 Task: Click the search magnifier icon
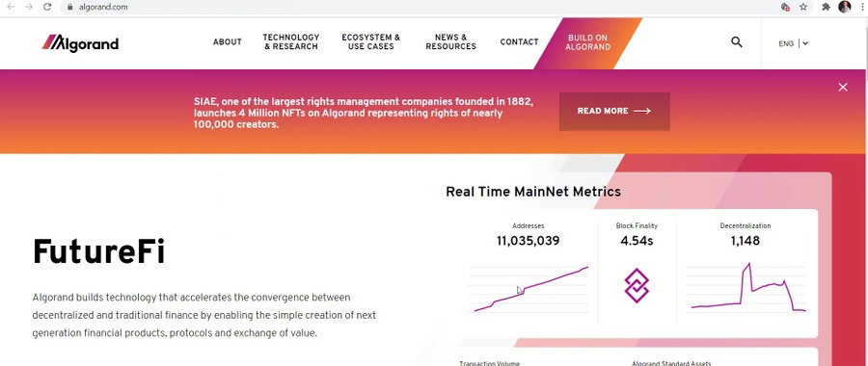736,42
